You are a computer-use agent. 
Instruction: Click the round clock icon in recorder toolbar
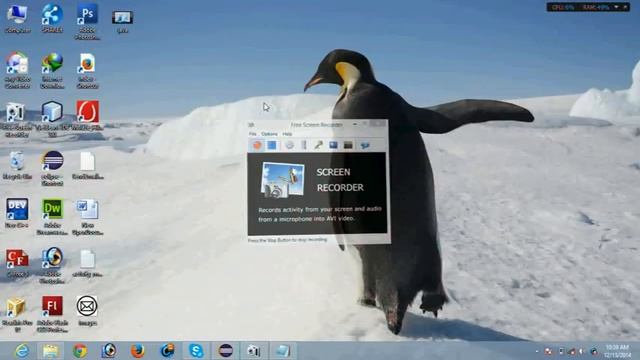pyautogui.click(x=289, y=145)
